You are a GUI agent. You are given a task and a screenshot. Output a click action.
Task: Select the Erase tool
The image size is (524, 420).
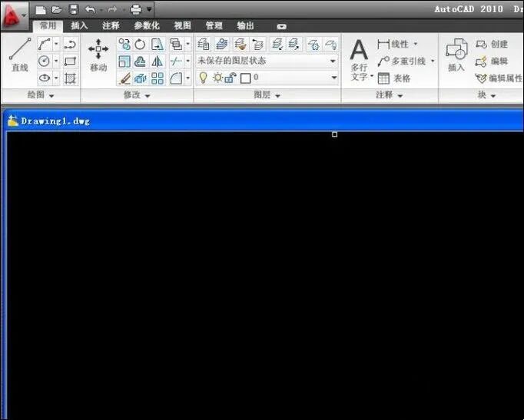pyautogui.click(x=124, y=78)
